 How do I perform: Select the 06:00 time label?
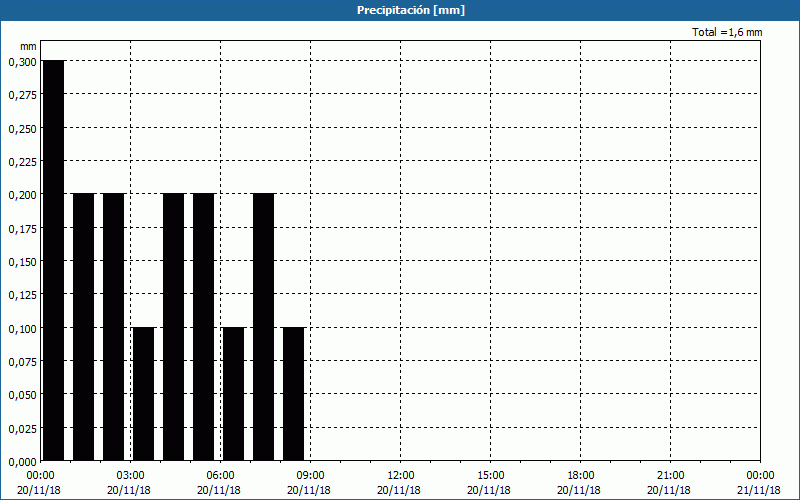click(x=220, y=476)
